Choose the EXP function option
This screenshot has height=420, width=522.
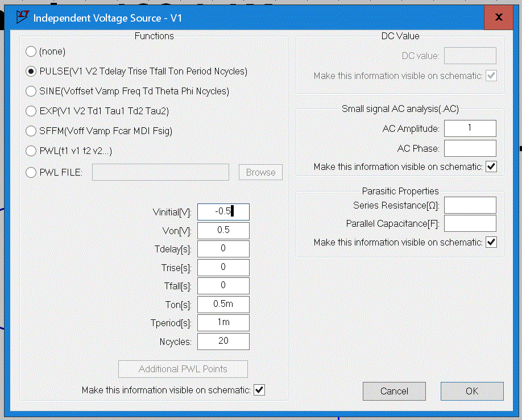[31, 111]
